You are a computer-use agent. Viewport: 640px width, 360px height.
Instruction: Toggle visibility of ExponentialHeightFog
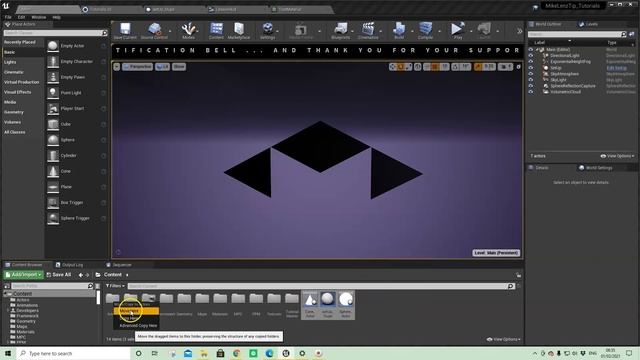(531, 62)
